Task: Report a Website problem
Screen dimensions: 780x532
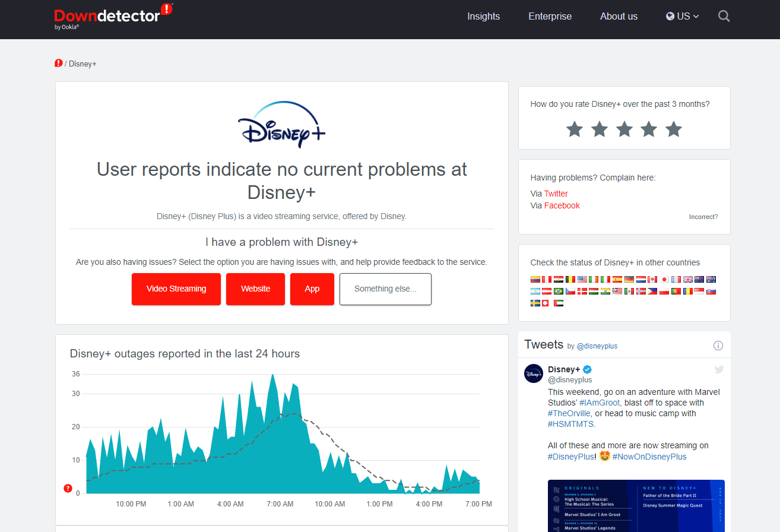Action: click(x=255, y=289)
